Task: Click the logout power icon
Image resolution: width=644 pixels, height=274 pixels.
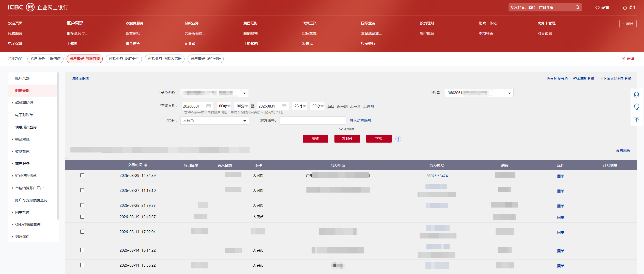Action: pos(625,8)
